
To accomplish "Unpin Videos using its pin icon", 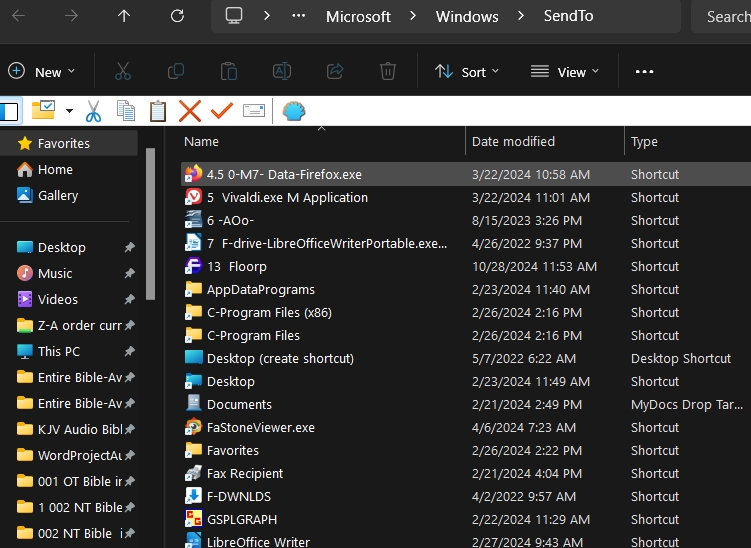I will [x=129, y=299].
